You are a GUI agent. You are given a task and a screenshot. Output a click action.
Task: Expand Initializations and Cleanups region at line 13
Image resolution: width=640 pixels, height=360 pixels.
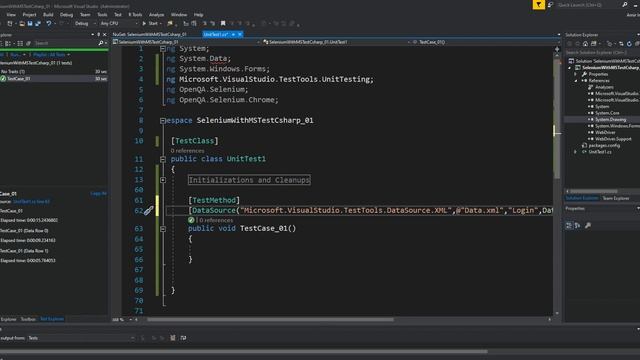click(163, 180)
